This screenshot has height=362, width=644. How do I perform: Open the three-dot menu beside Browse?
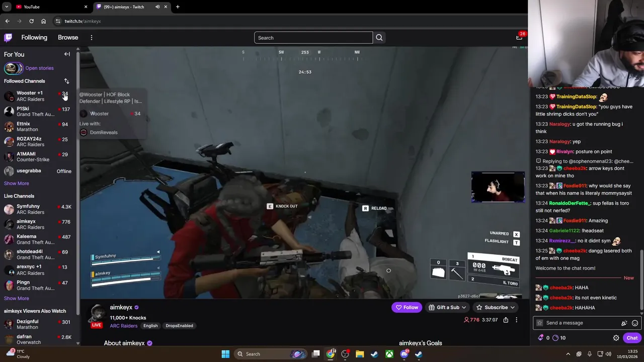(91, 38)
